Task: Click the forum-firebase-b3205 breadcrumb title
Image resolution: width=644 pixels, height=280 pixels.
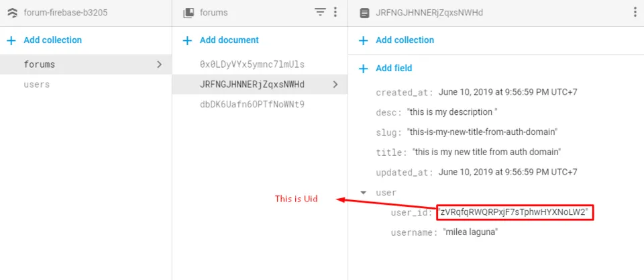Action: click(66, 13)
